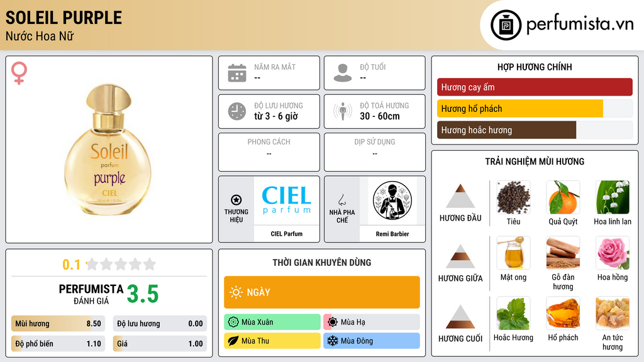Screen dimensions: 644x362
Task: Click the Hợp hương chính heading
Action: pyautogui.click(x=535, y=67)
